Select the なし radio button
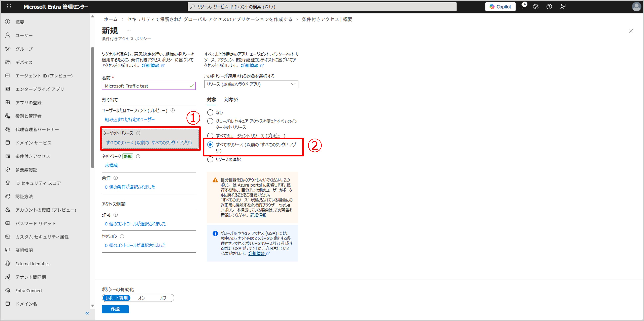This screenshot has height=321, width=644. (x=210, y=113)
